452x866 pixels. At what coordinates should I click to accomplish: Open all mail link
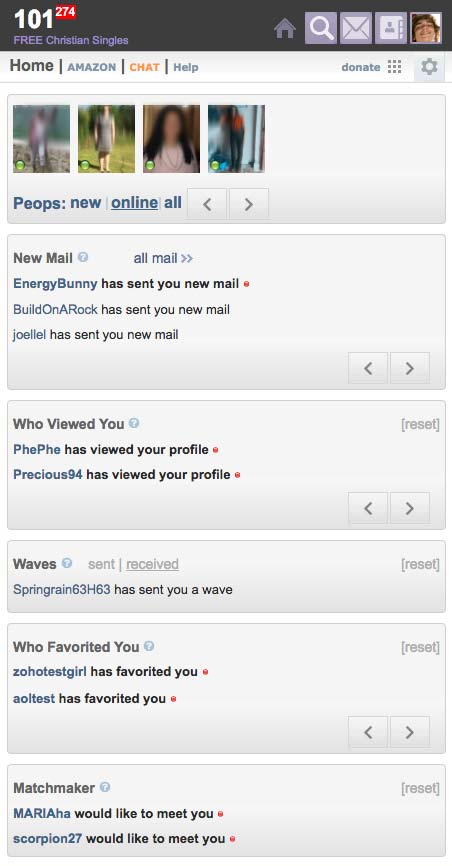(x=163, y=258)
